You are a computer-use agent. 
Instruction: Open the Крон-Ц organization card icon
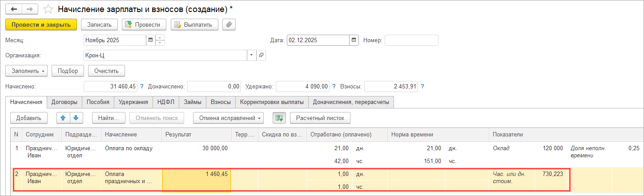pyautogui.click(x=261, y=55)
